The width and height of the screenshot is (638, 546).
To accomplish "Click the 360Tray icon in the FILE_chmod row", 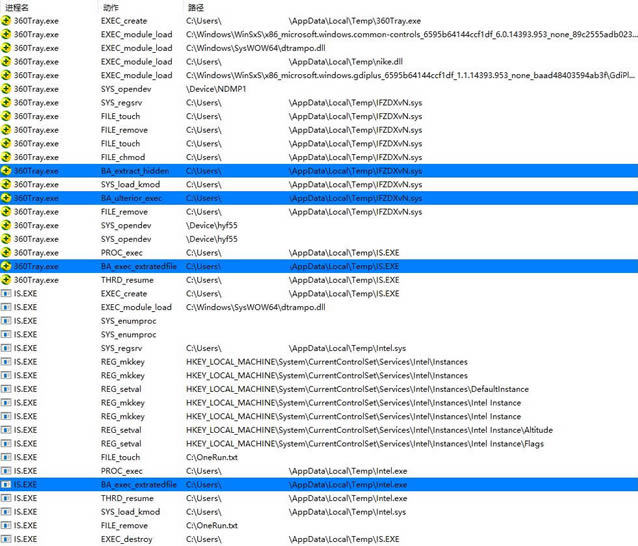I will [6, 157].
